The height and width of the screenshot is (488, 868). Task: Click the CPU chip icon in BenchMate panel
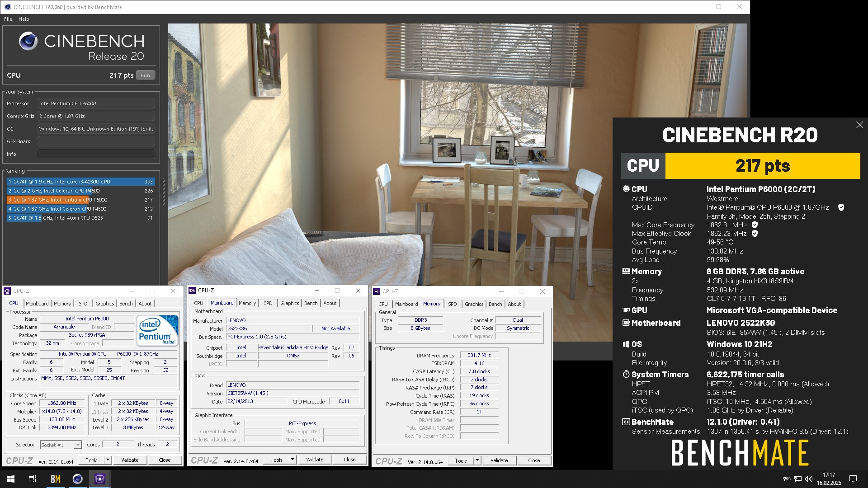tap(626, 189)
